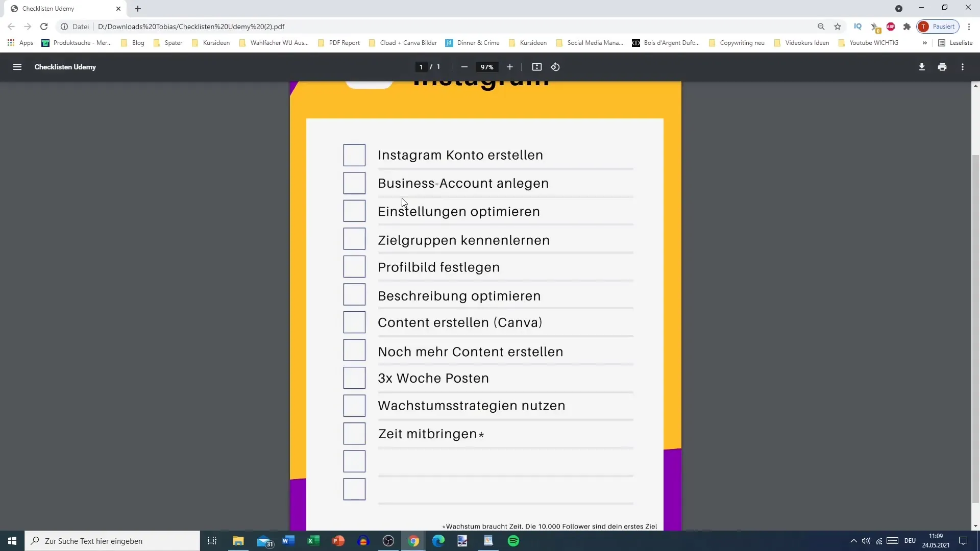
Task: Click the fit to page icon
Action: coord(536,67)
